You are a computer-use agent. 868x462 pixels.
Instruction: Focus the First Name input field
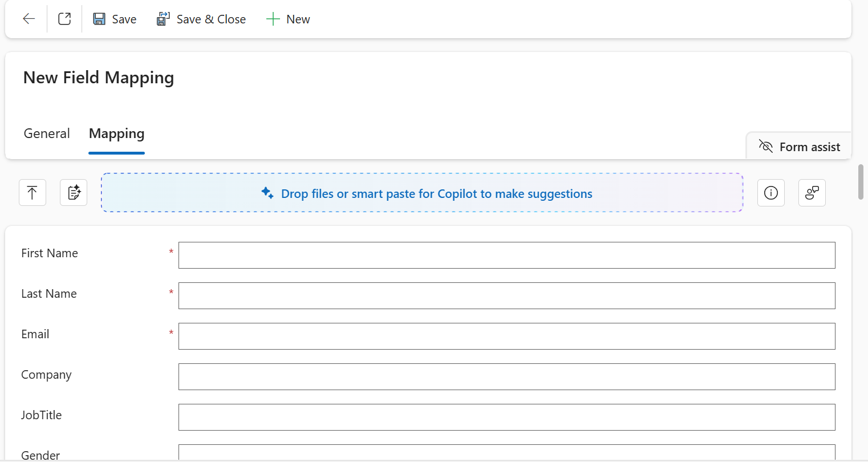[506, 255]
